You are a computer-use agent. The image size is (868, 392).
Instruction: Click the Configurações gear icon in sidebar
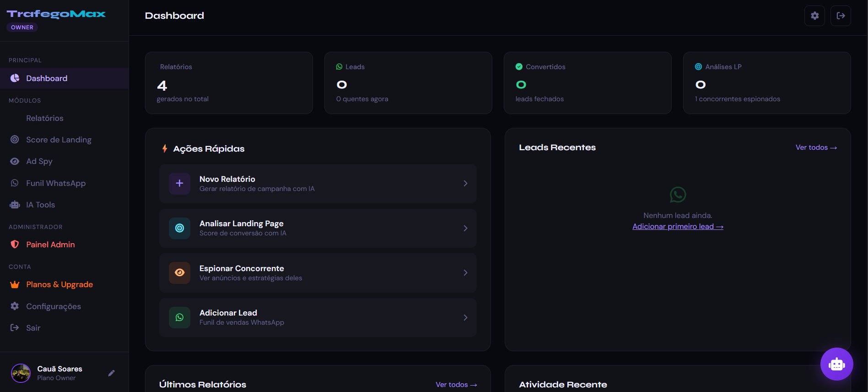15,306
